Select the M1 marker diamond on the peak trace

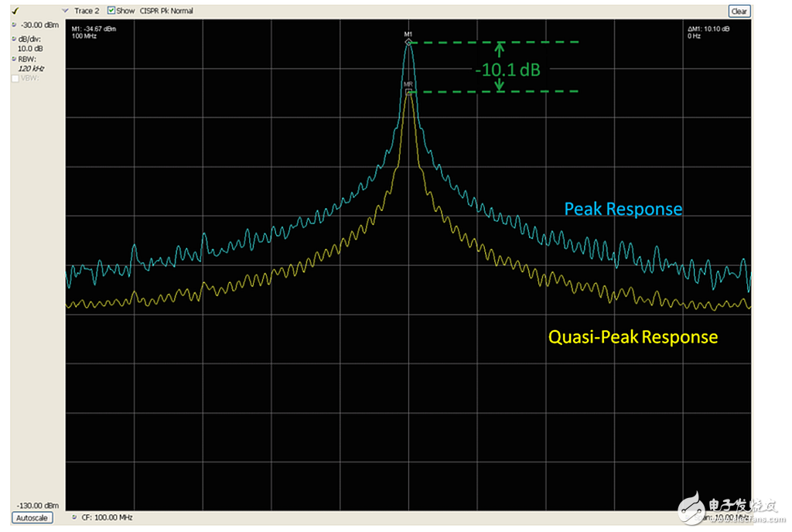(x=408, y=42)
